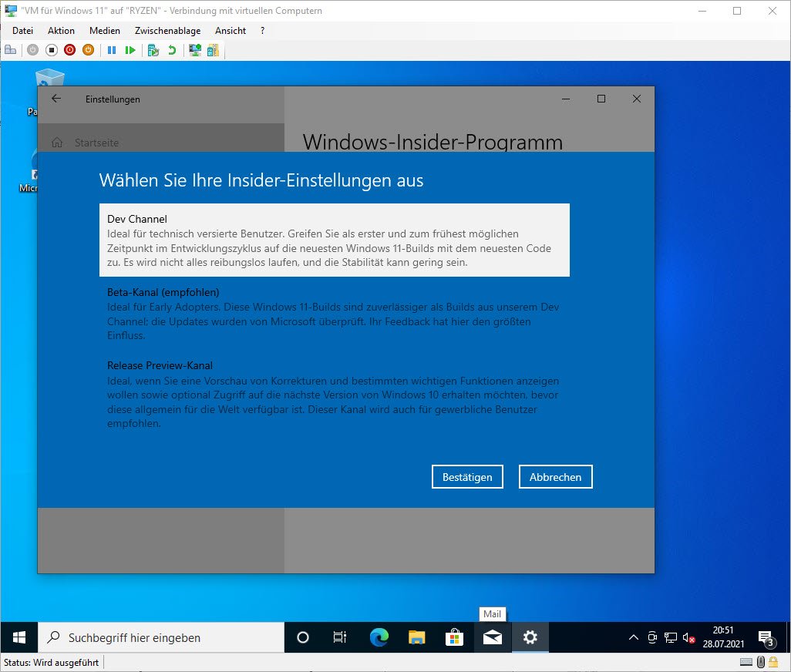Viewport: 791px width, 672px height.
Task: Maximize the Einstellungen window
Action: click(x=601, y=99)
